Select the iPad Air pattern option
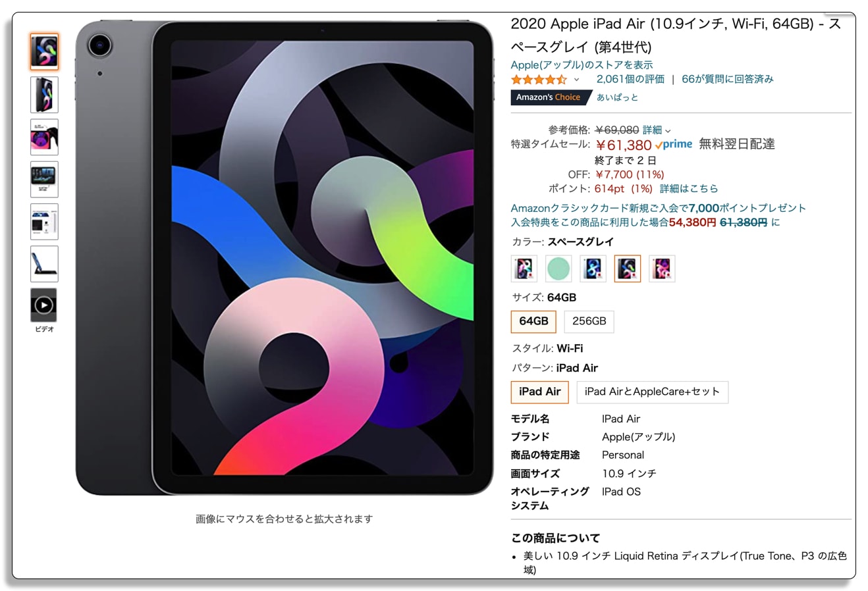Screen dimensions: 868x591 tap(540, 392)
